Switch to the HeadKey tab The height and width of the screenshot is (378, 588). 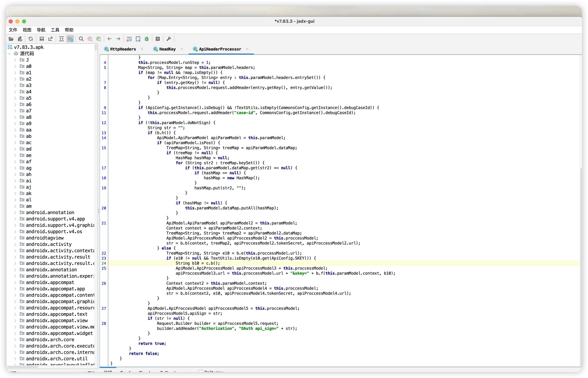click(167, 49)
